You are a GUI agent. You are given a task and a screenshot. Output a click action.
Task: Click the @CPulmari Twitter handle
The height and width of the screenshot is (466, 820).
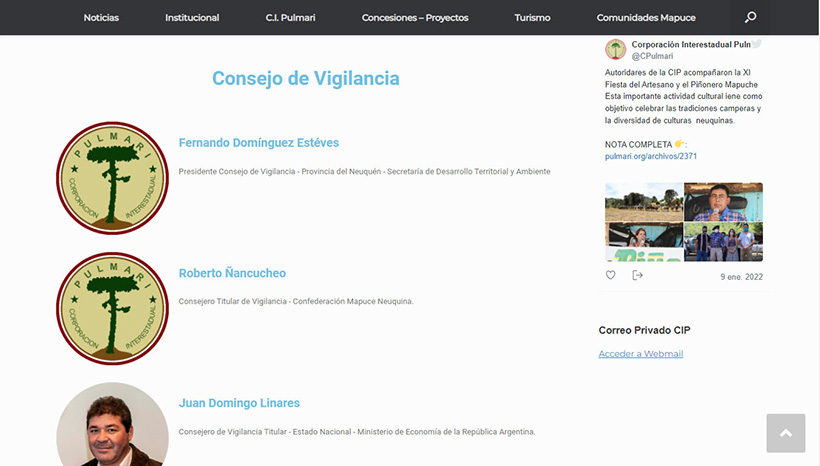650,57
